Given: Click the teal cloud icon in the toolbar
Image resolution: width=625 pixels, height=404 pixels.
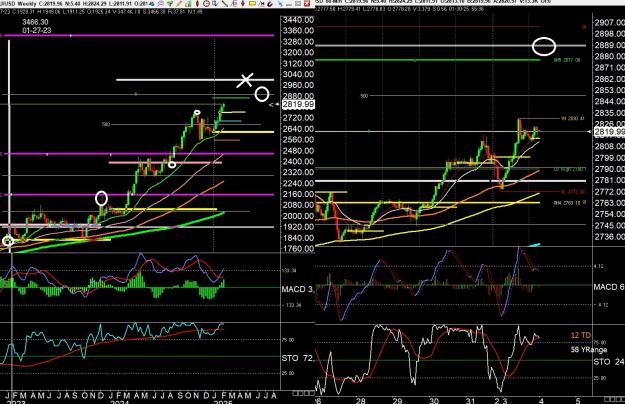Looking at the screenshot, I should (x=153, y=4).
